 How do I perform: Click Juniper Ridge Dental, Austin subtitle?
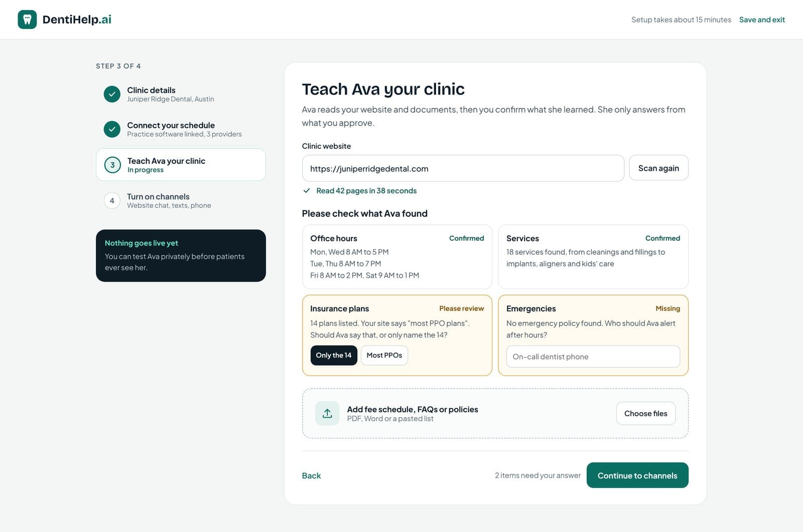[170, 99]
